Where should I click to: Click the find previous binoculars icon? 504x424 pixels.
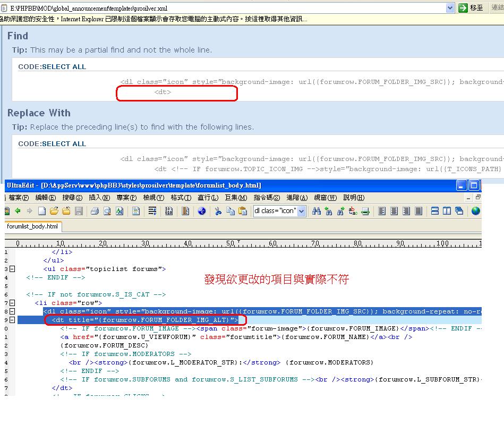329,211
